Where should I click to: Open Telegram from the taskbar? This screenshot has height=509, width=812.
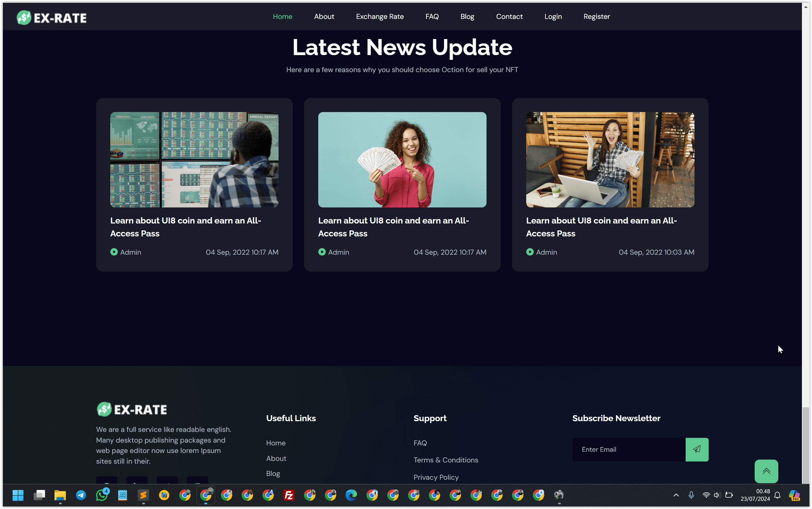(81, 495)
